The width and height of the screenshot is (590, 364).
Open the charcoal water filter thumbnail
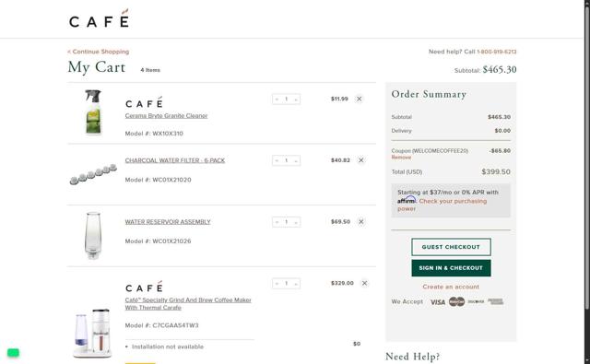[93, 174]
